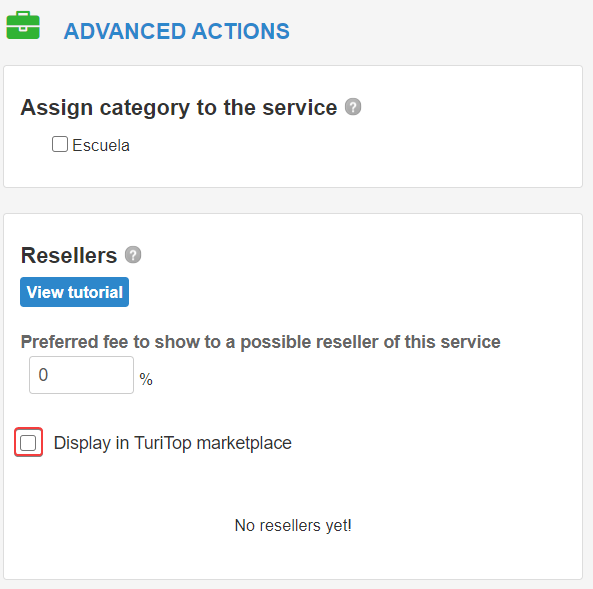The image size is (593, 589).
Task: Click the word service in category heading
Action: [300, 107]
